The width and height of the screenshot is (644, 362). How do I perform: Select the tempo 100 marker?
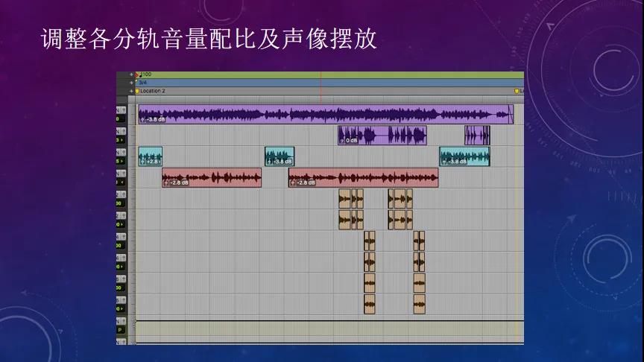point(145,74)
